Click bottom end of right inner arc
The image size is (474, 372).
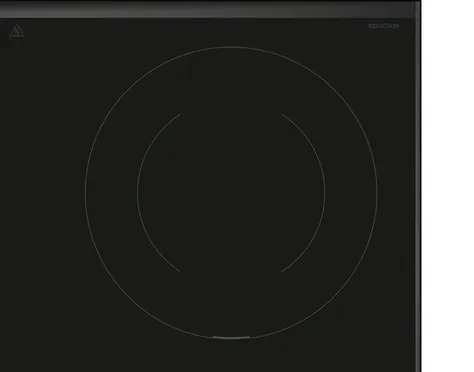point(282,271)
